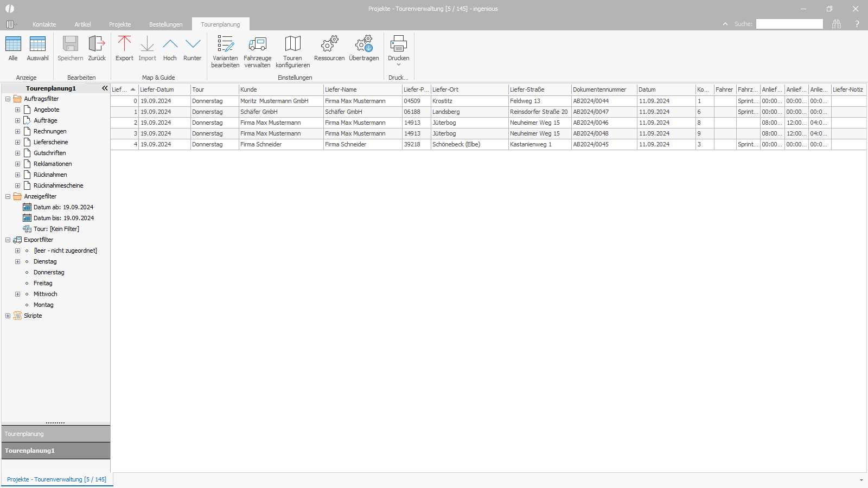
Task: Click the Drucken printer icon
Action: tap(398, 44)
